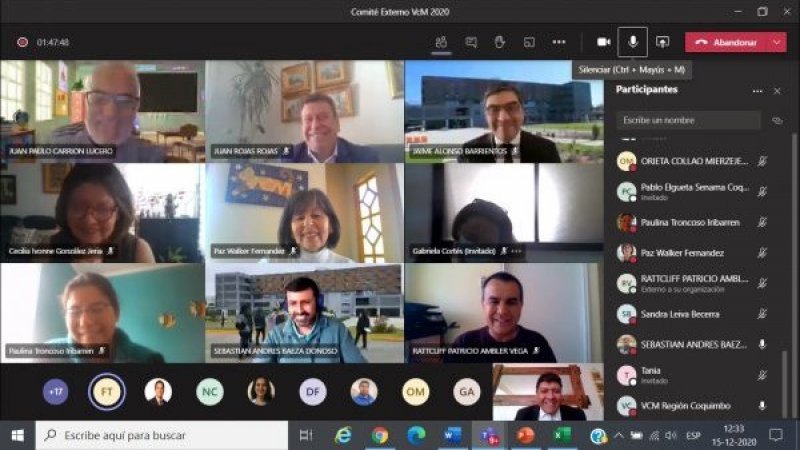Image resolution: width=800 pixels, height=450 pixels.
Task: Toggle the camera on or off
Action: 604,42
